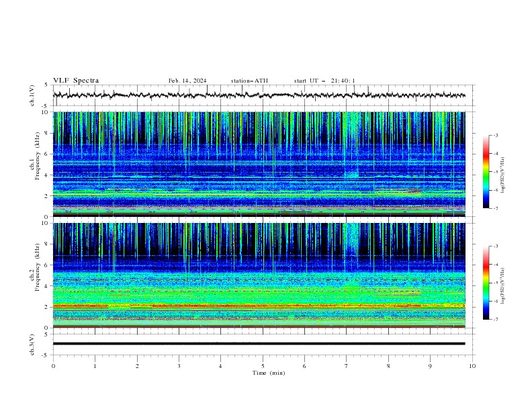Click the ch.2 color scale label 'log(PSD)(V²/Hz)'
532x411 pixels.
pyautogui.click(x=503, y=286)
